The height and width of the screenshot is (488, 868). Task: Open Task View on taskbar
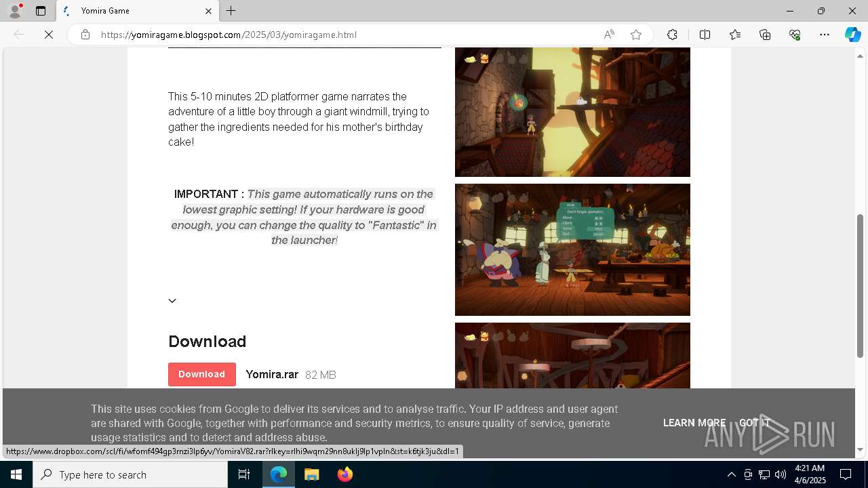pyautogui.click(x=244, y=474)
